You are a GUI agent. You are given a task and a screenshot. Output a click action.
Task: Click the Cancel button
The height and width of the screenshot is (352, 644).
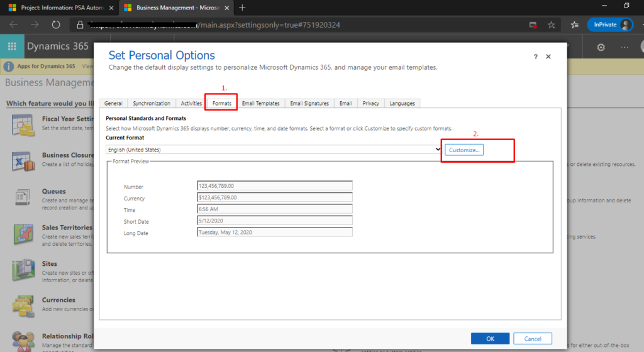coord(533,338)
